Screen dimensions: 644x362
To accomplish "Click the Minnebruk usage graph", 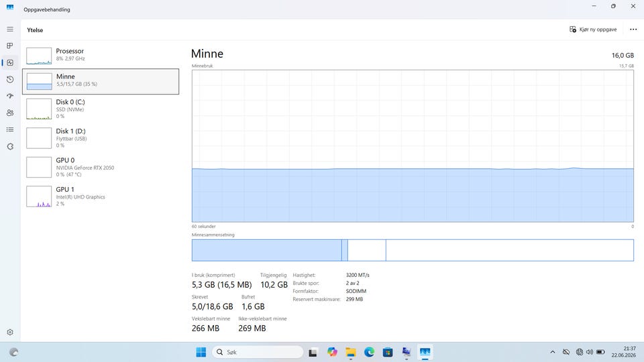I will coord(413,145).
